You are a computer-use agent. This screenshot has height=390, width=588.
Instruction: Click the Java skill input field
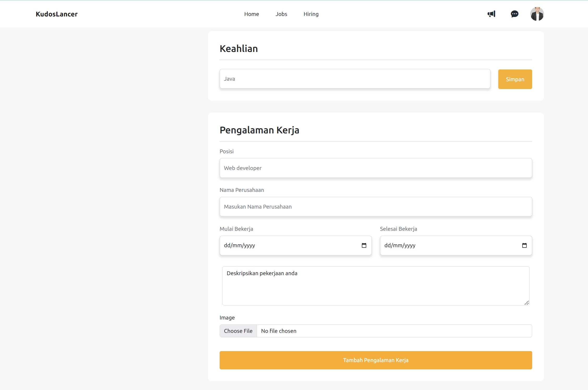[x=354, y=79]
